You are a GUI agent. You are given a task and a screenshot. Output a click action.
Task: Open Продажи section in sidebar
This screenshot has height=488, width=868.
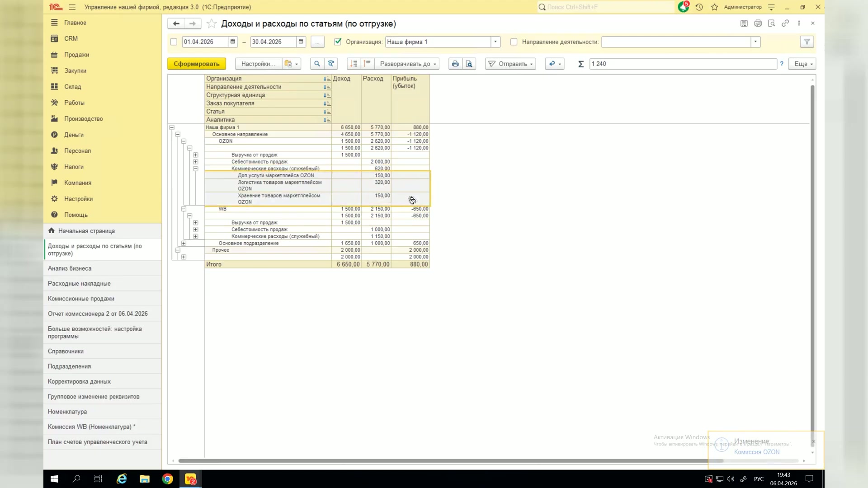pyautogui.click(x=76, y=55)
